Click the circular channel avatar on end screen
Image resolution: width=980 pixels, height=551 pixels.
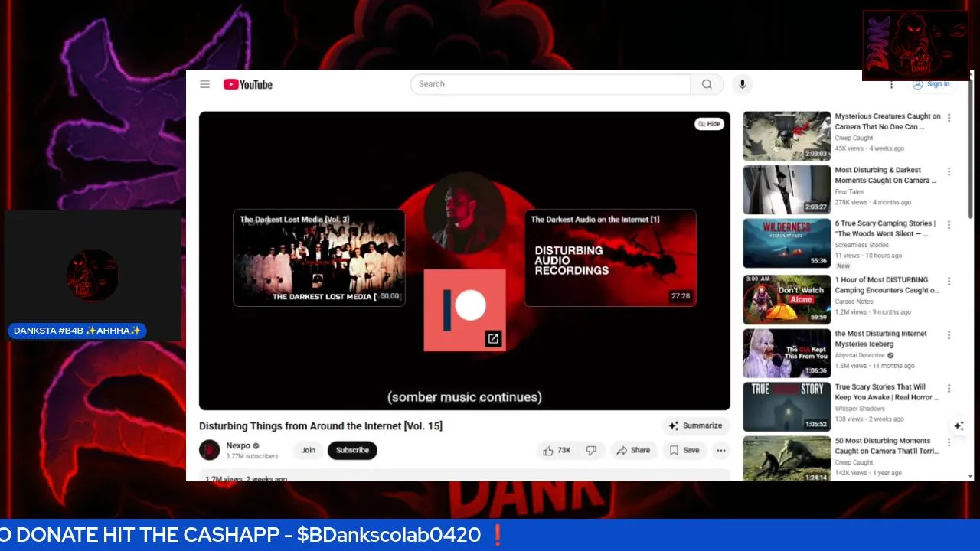[x=465, y=214]
